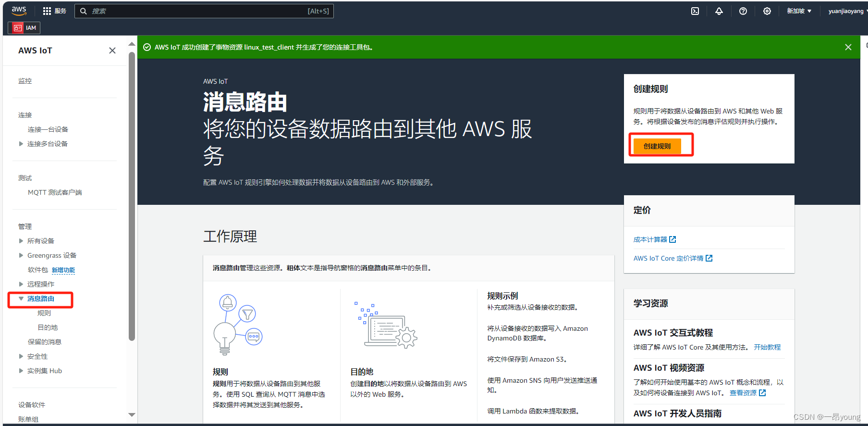Click the 规则示例 heading
This screenshot has width=868, height=426.
pyautogui.click(x=502, y=296)
